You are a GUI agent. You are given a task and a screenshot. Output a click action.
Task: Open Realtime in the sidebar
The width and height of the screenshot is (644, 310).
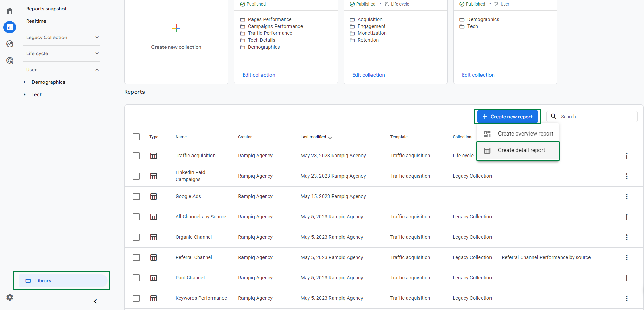36,21
